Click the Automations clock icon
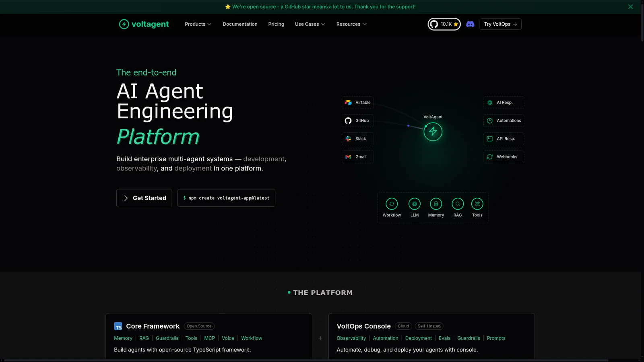Image resolution: width=644 pixels, height=362 pixels. (489, 121)
